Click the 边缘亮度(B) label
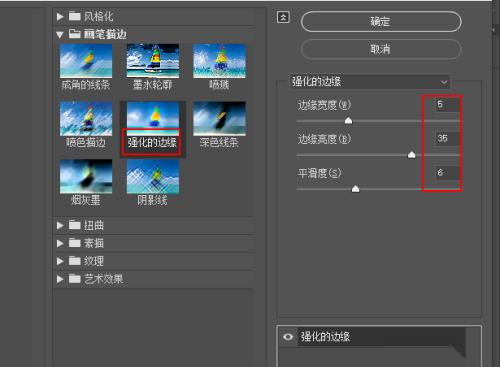Screen dimensions: 500x367 (x=324, y=139)
